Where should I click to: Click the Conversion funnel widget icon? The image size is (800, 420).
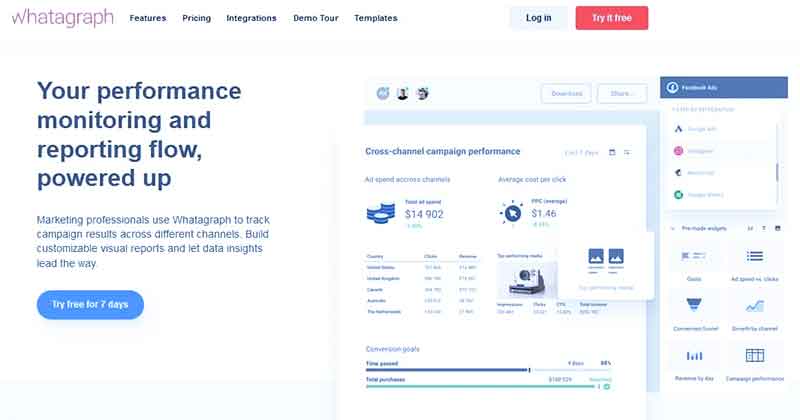pos(694,305)
